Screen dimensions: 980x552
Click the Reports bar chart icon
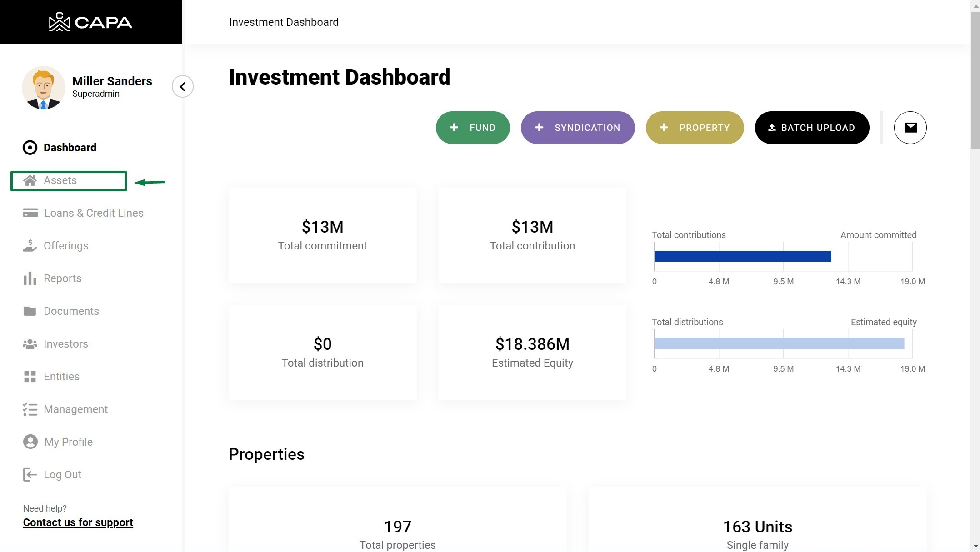point(30,278)
